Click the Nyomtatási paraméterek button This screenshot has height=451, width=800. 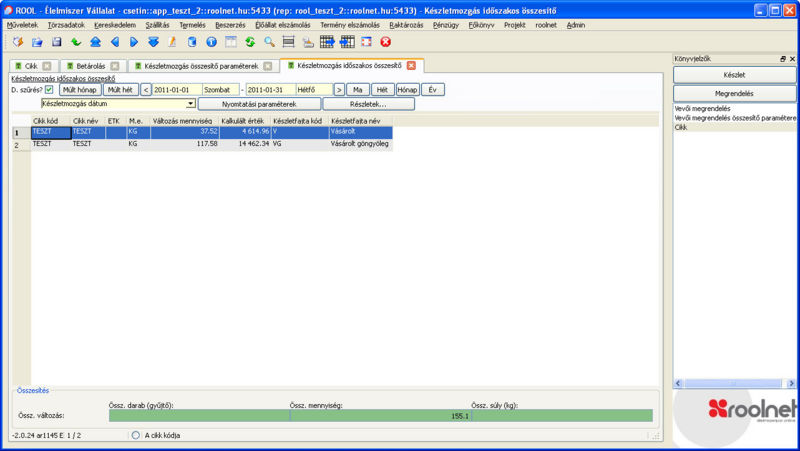coord(259,103)
